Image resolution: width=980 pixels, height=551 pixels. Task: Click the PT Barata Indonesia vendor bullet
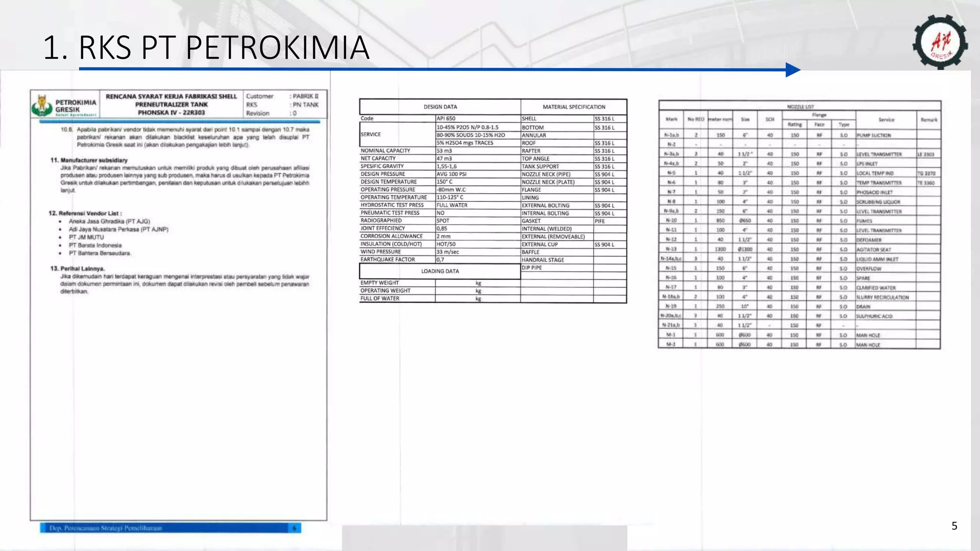[95, 245]
